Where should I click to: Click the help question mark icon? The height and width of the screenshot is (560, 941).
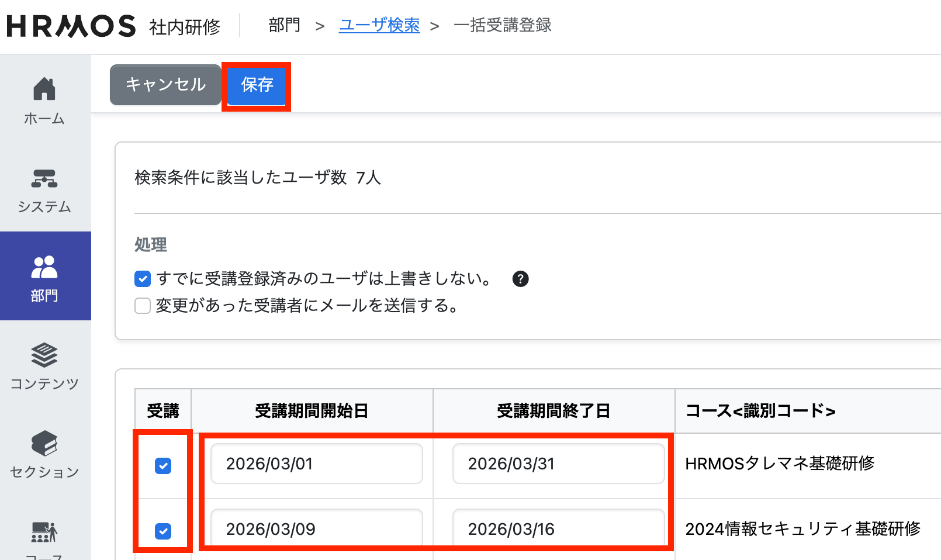[x=520, y=279]
